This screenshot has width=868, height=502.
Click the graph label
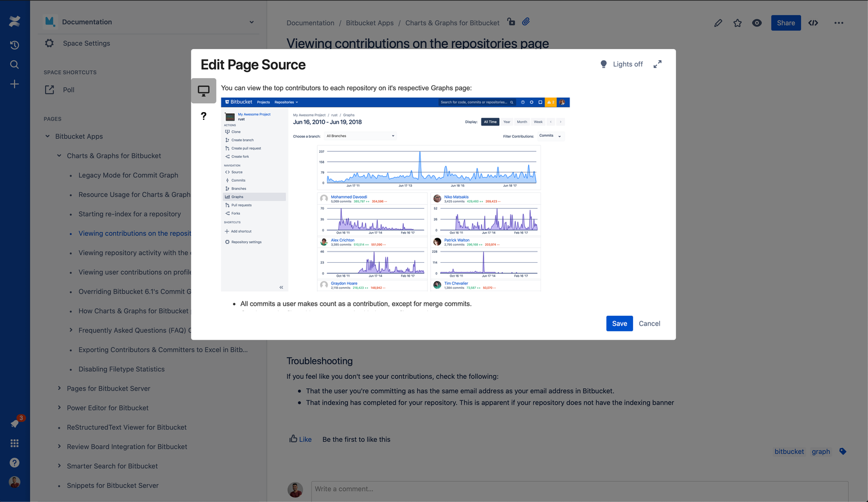[821, 451]
